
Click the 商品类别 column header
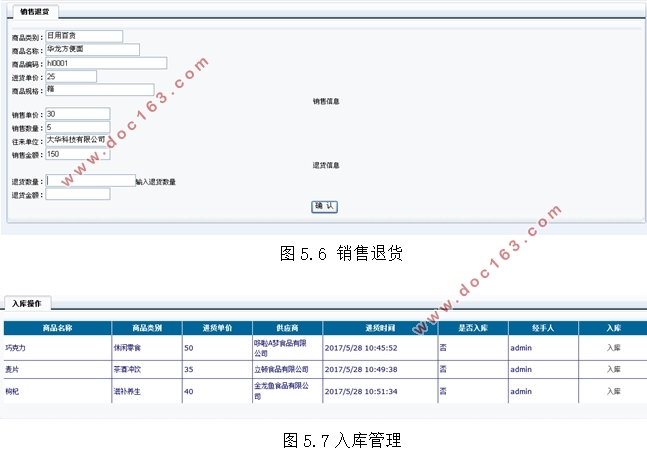click(x=147, y=328)
